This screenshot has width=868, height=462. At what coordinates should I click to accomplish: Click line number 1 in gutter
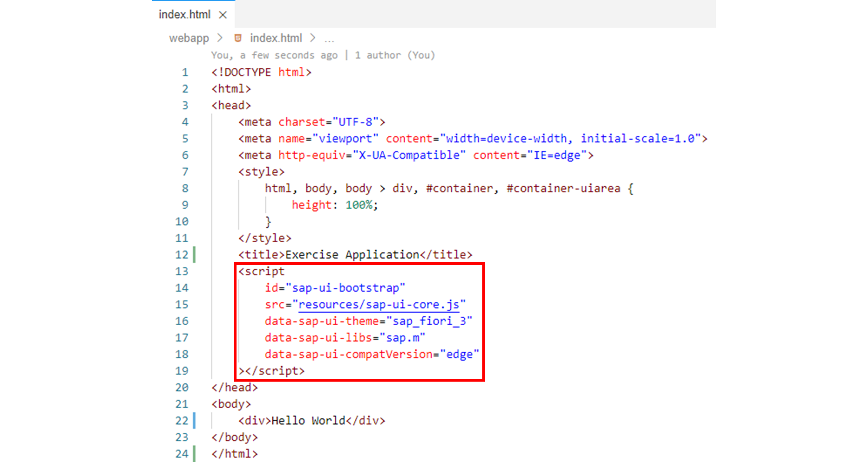(x=185, y=72)
